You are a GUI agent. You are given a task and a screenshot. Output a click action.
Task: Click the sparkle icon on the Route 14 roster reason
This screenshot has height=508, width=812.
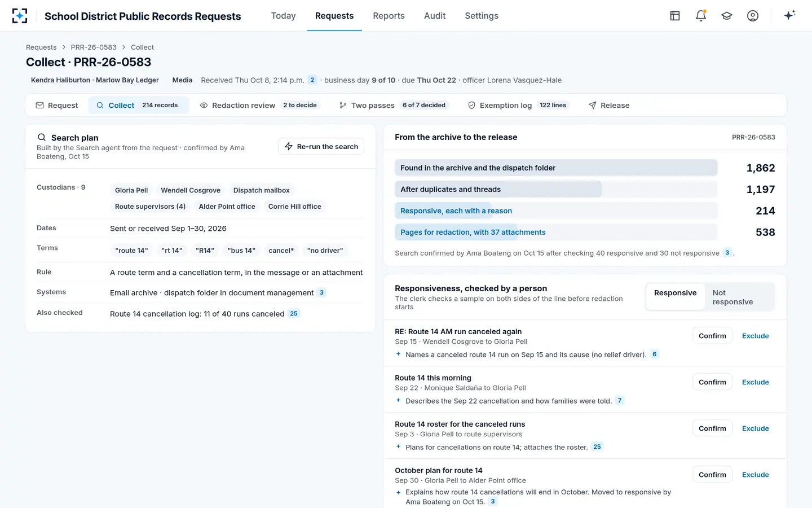399,446
